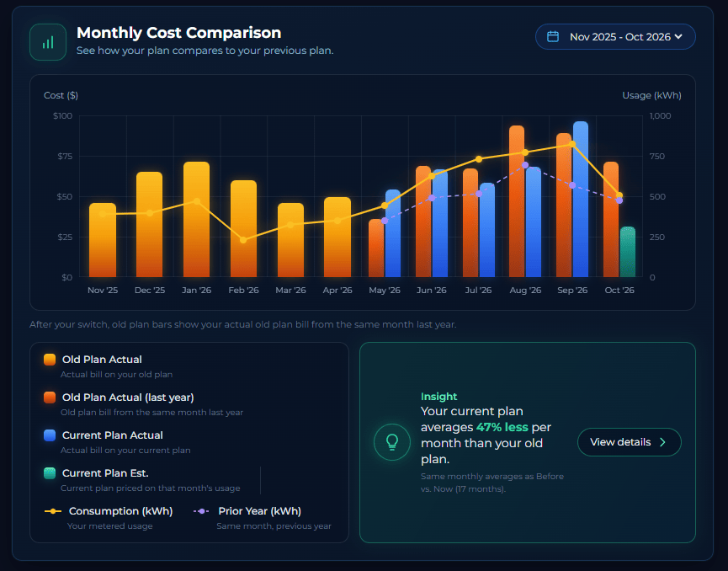Click the 'Insight' card heading
This screenshot has height=571, width=728.
[438, 397]
